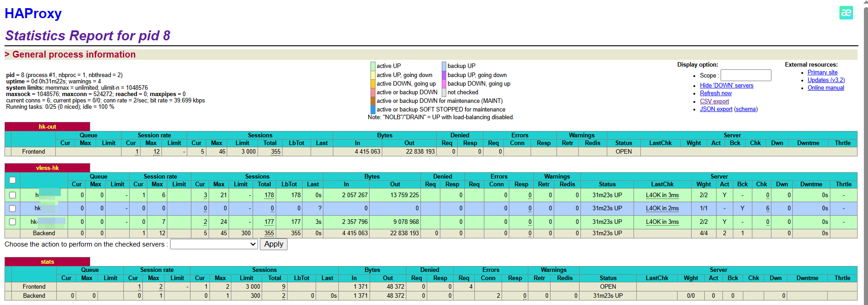Click the HAProxy title heading
Image resolution: width=868 pixels, height=305 pixels.
coord(33,14)
